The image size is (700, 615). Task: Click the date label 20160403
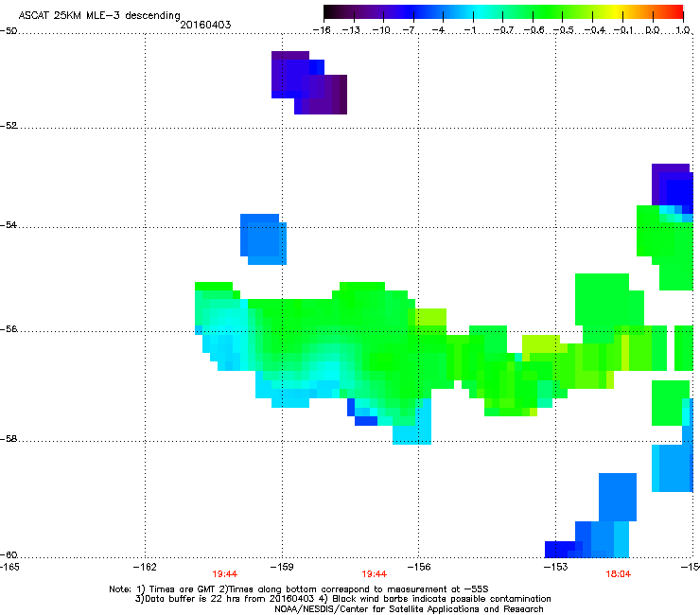(x=205, y=25)
